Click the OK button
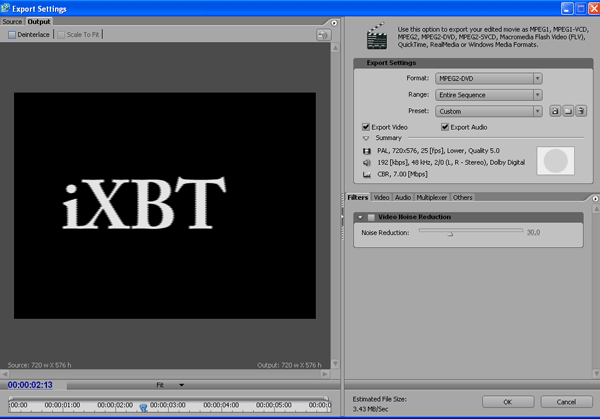The width and height of the screenshot is (600, 419). click(x=507, y=402)
